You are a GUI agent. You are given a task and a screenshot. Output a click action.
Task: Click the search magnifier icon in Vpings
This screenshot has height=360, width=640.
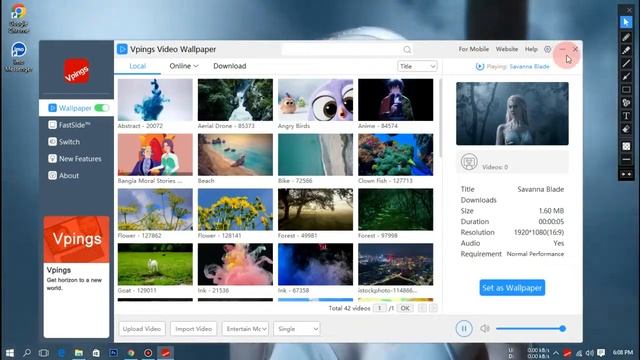407,49
